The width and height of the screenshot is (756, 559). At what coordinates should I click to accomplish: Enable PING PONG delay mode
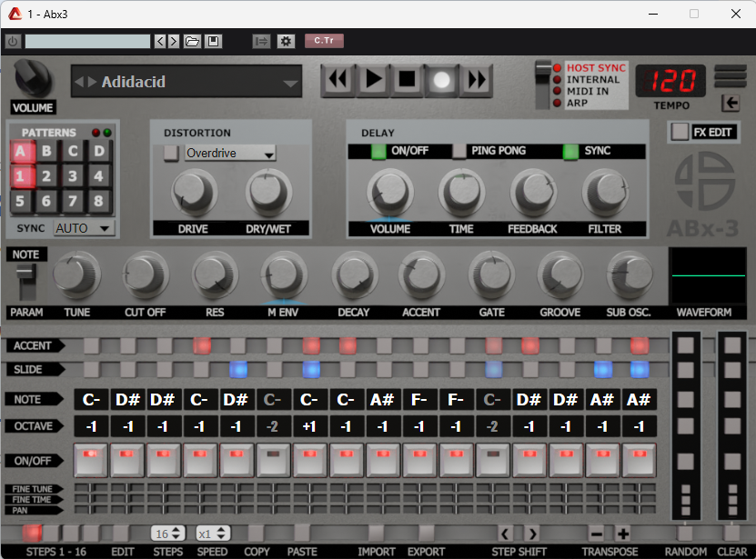tap(459, 151)
